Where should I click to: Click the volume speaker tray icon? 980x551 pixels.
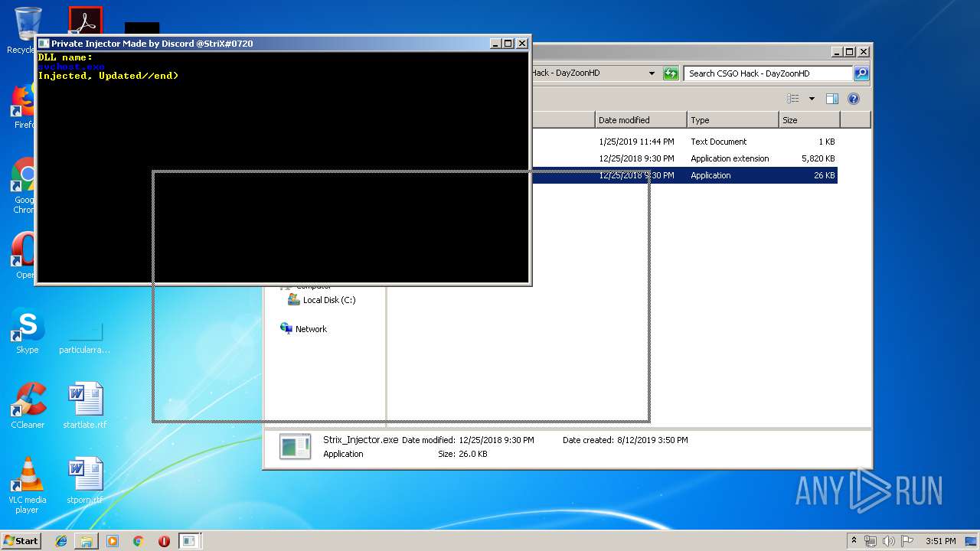[x=889, y=541]
